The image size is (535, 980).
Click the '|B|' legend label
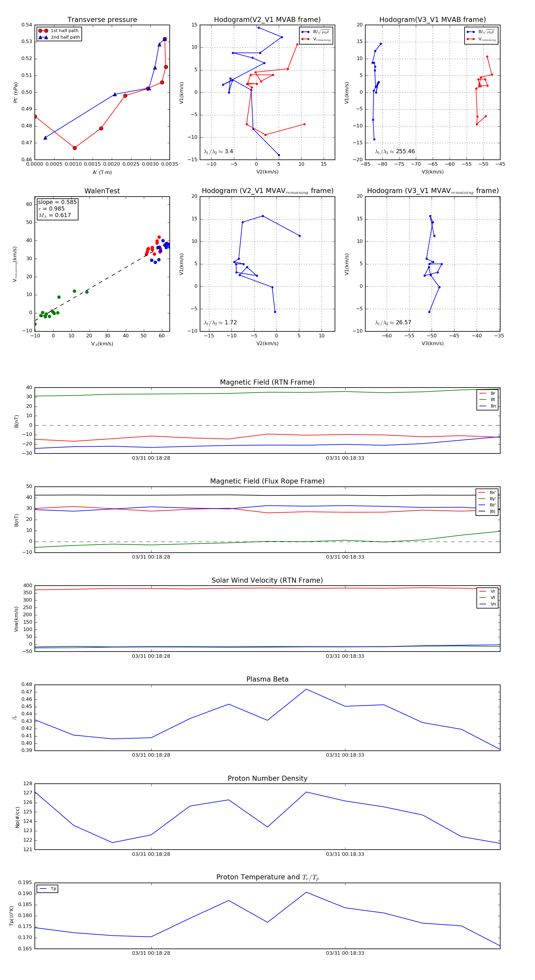492,511
